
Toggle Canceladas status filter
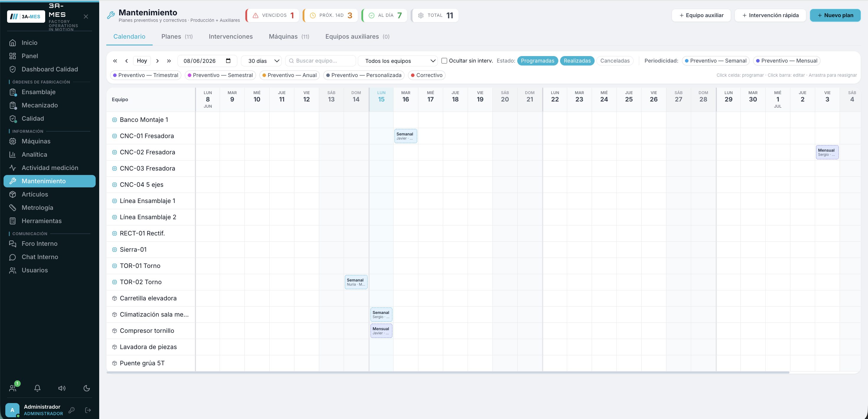click(x=615, y=61)
